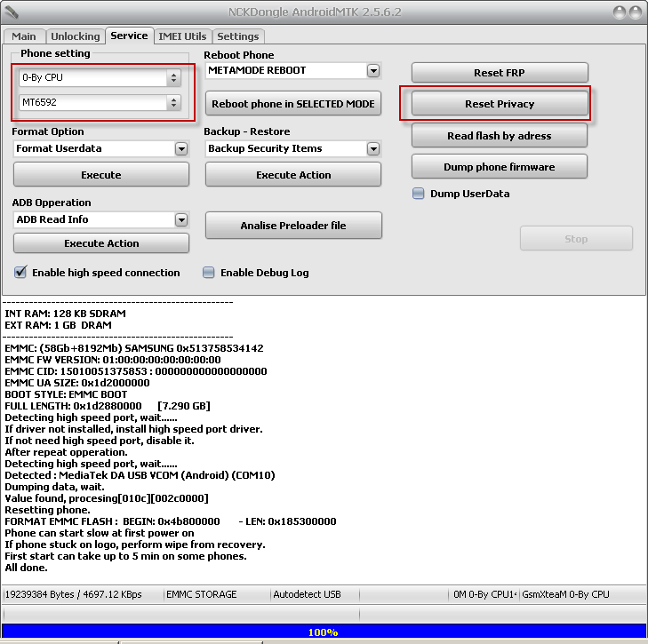Disable Enable high speed connection checkbox

(20, 272)
